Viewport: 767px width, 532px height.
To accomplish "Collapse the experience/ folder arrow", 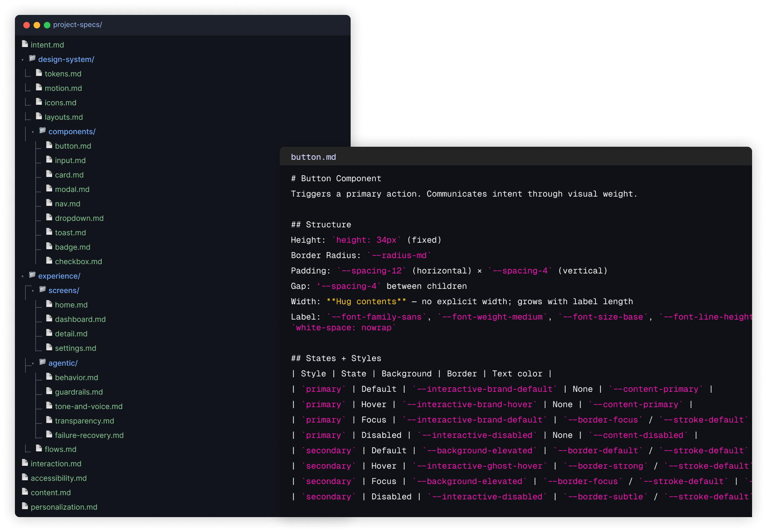I will (x=22, y=277).
